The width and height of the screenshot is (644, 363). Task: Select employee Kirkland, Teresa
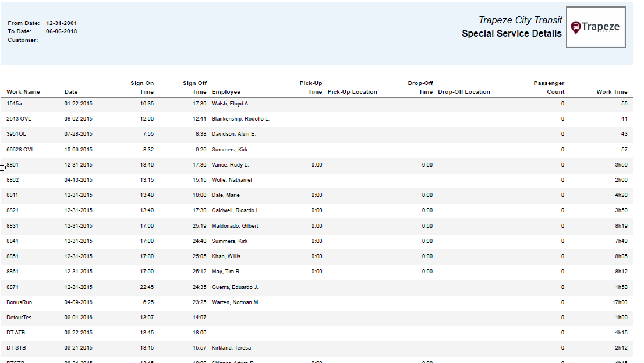pos(231,348)
